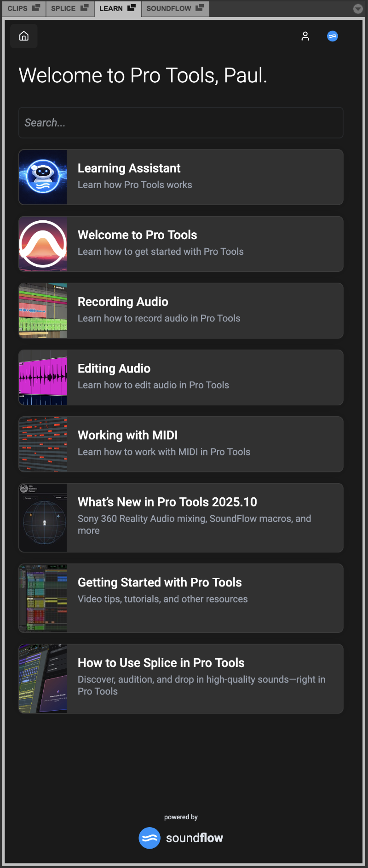The height and width of the screenshot is (868, 368).
Task: Open the What's New 360 sphere thumbnail
Action: tap(43, 517)
